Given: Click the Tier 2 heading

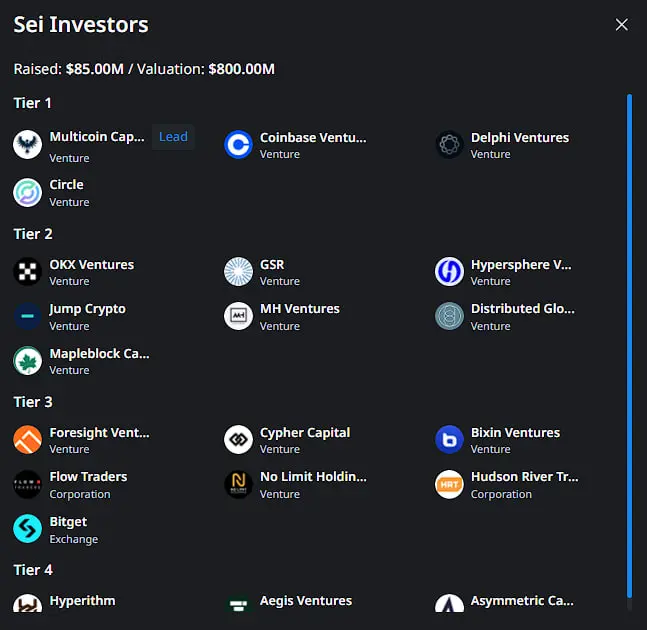Looking at the screenshot, I should tap(33, 234).
